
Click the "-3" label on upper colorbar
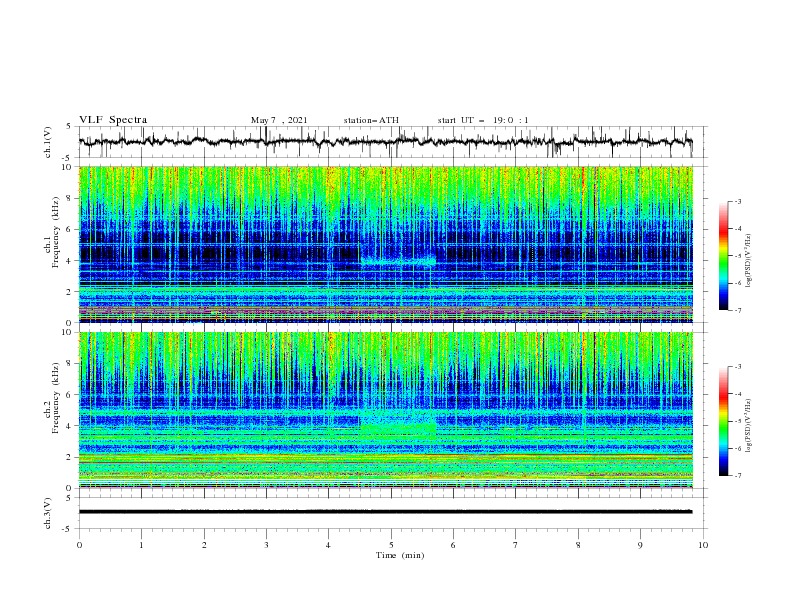tap(738, 201)
